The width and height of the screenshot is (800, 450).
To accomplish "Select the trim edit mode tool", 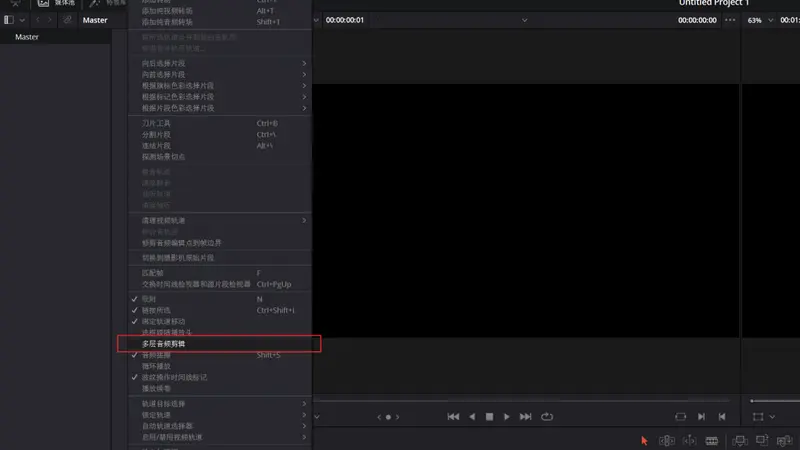I will (666, 440).
